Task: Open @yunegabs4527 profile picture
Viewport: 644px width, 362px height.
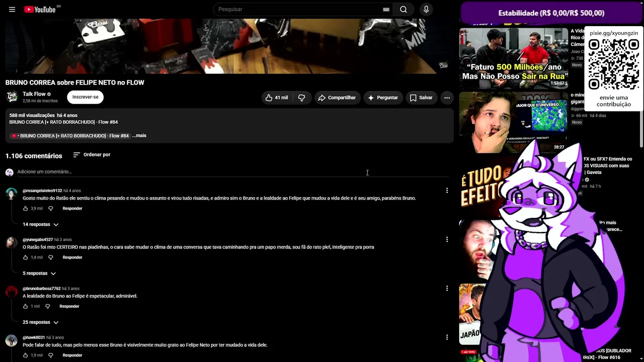Action: [11, 243]
